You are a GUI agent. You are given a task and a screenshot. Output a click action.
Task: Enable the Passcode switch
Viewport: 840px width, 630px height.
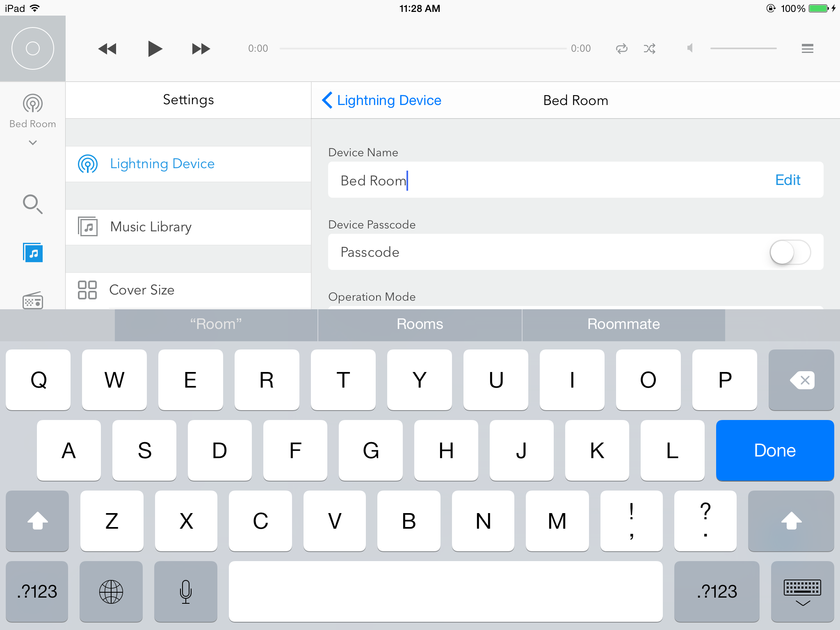point(790,252)
